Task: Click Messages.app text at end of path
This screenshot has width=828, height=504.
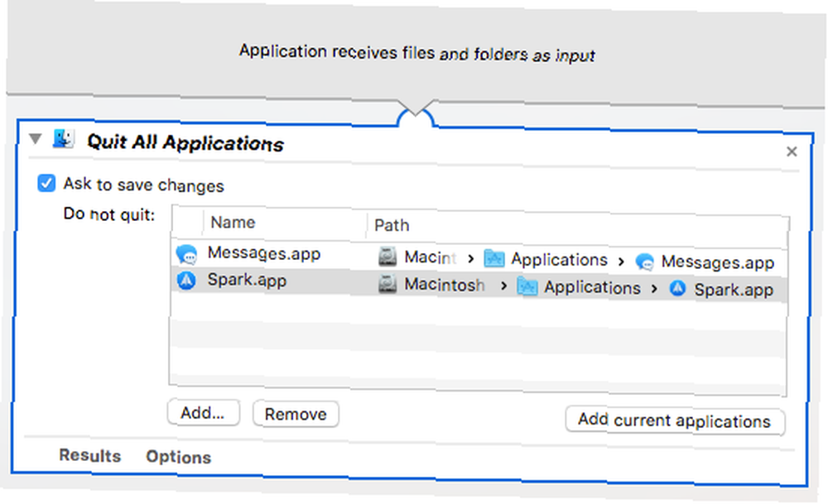Action: click(718, 262)
